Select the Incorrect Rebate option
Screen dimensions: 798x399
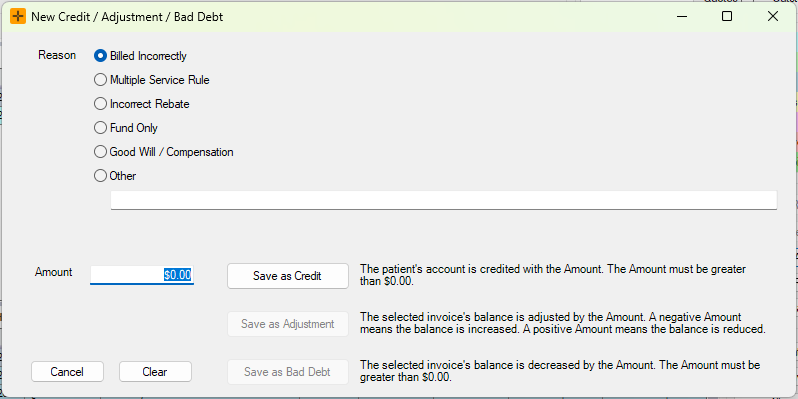pos(142,104)
